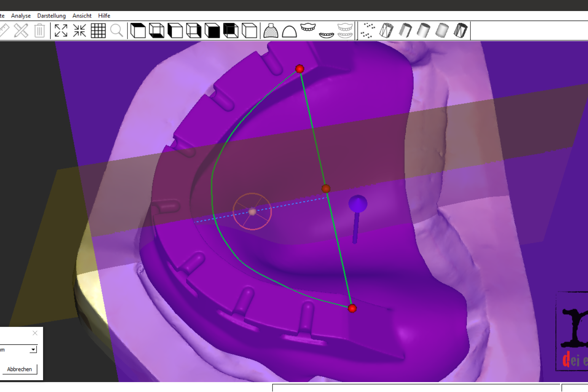
Task: Switch to point cloud rendering mode
Action: click(x=368, y=30)
